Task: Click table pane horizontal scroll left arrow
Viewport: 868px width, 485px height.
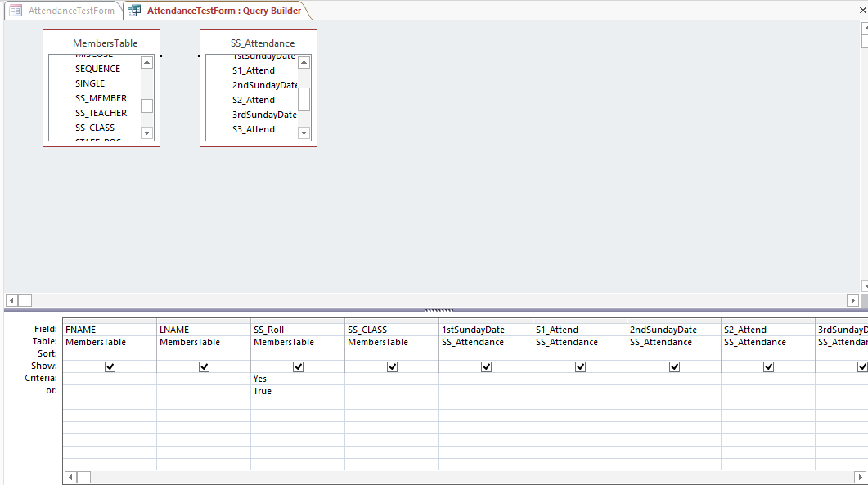Action: click(x=11, y=301)
